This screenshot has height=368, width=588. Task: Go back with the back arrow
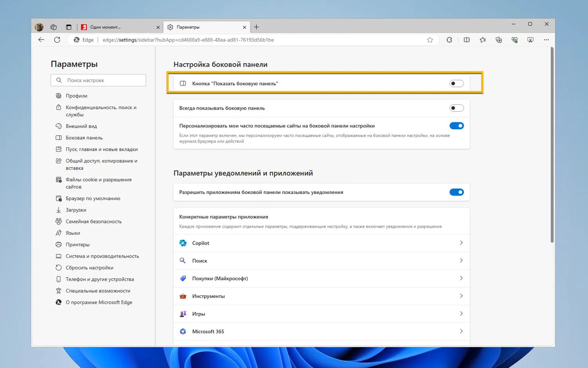[x=41, y=40]
